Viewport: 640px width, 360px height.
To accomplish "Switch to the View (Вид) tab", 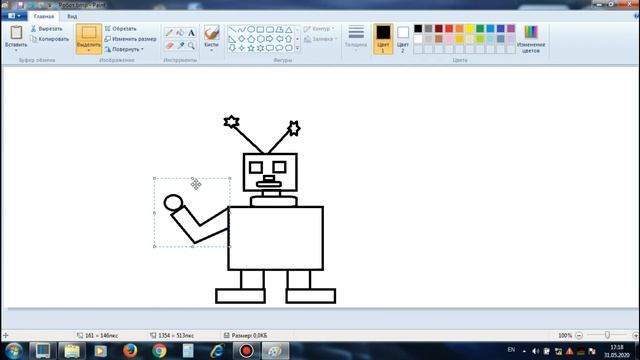I will coord(72,16).
